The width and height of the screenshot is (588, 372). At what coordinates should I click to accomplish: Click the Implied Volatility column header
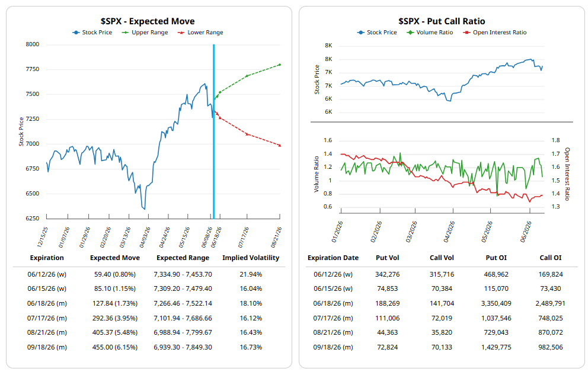[251, 258]
